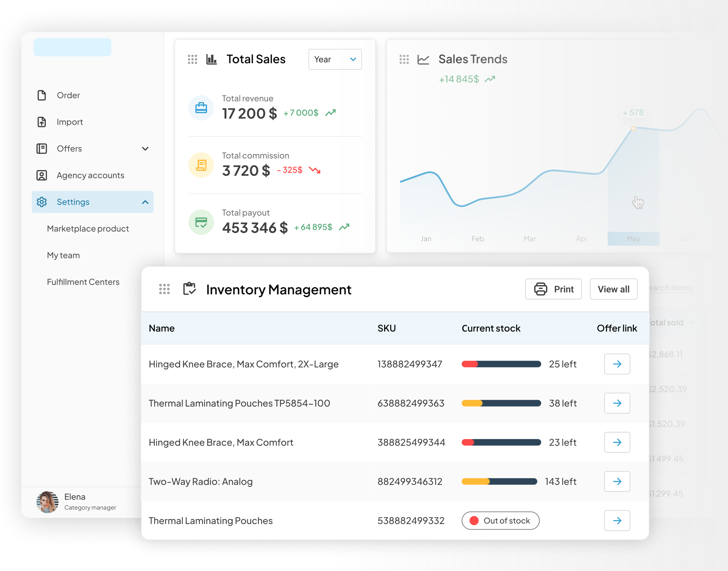Go to Fulfillment Centers settings page
This screenshot has height=571, width=728.
83,282
